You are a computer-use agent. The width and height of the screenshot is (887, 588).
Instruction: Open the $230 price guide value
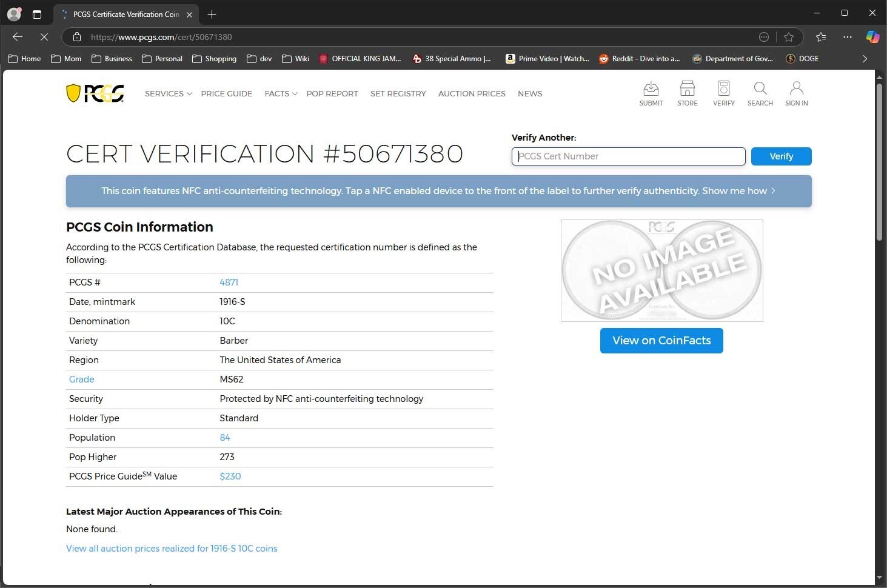(x=230, y=476)
